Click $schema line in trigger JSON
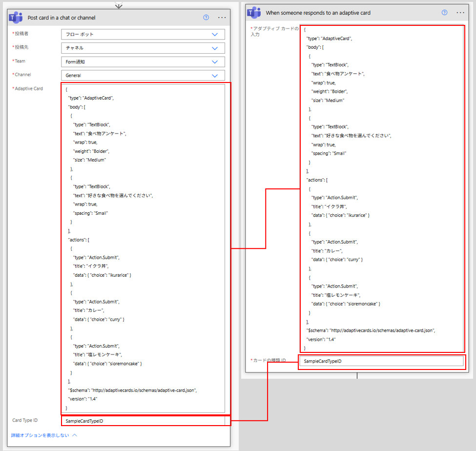 tap(371, 330)
